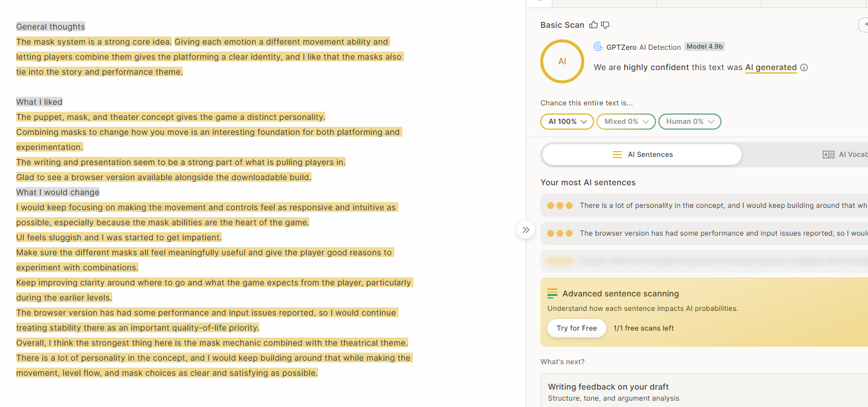The height and width of the screenshot is (407, 868).
Task: Open the AI Vocab tab
Action: click(x=845, y=155)
